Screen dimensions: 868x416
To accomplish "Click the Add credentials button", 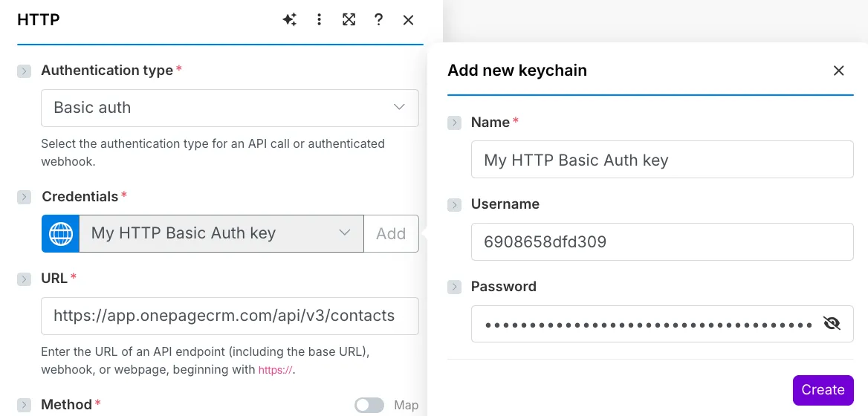I will click(391, 234).
